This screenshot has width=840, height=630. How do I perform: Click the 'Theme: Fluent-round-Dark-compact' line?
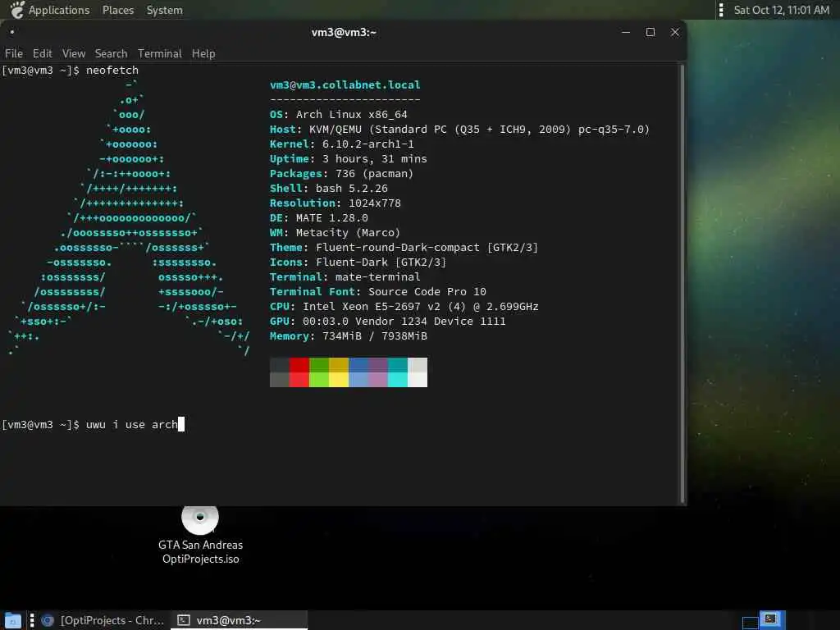tap(404, 247)
